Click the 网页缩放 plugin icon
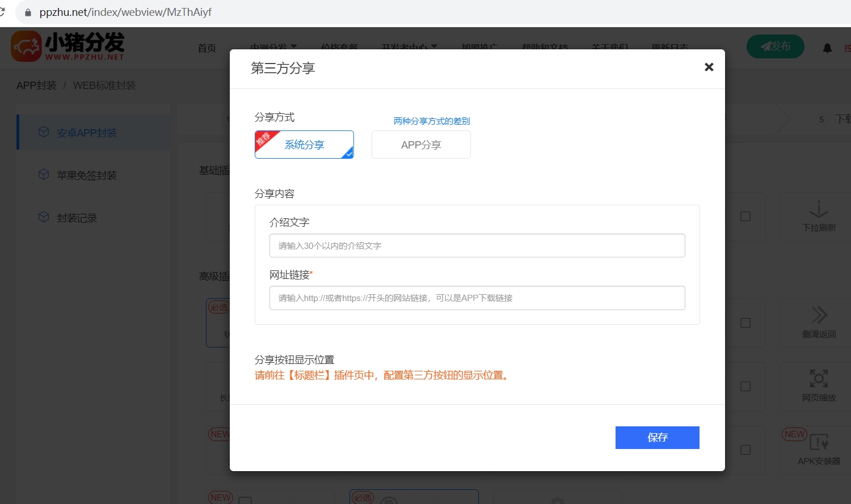The image size is (851, 504). click(819, 386)
